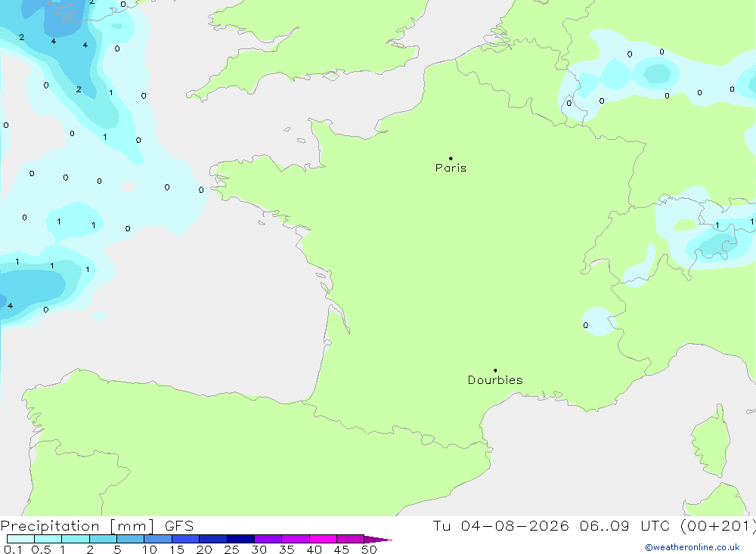Click the 20–25 mm dark blue swatch
Image resolution: width=756 pixels, height=554 pixels.
[212, 539]
